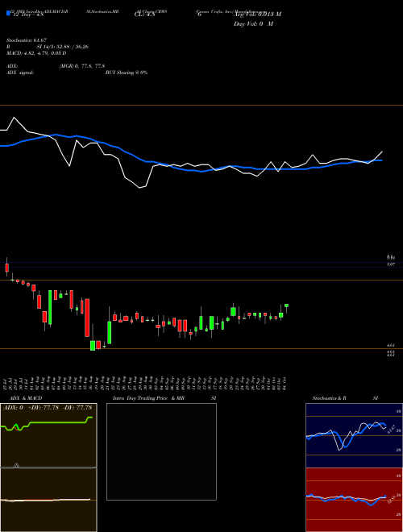Click the 'Stochastics & R' panel title
Image resolution: width=403 pixels, height=532 pixels.
coord(329,398)
